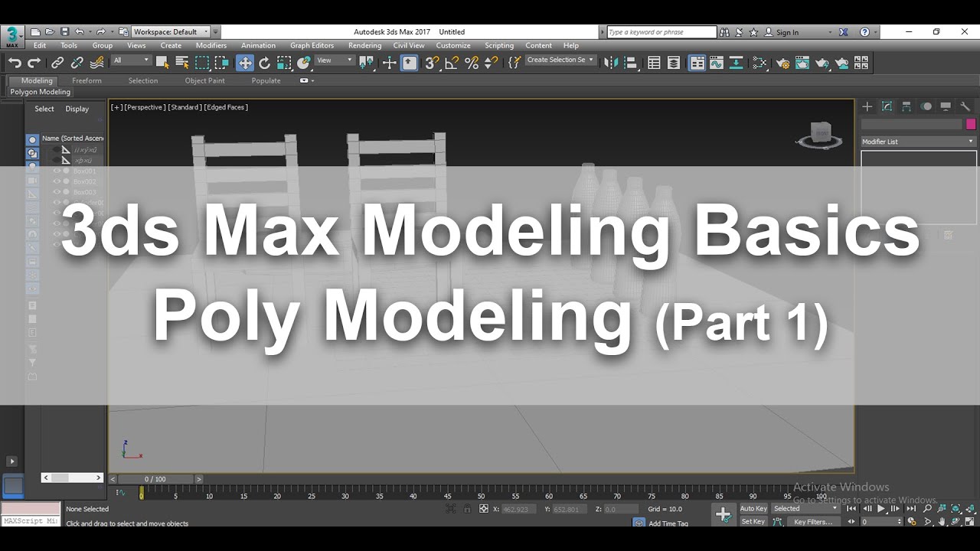Click the Undo arrow in main toolbar

click(15, 63)
